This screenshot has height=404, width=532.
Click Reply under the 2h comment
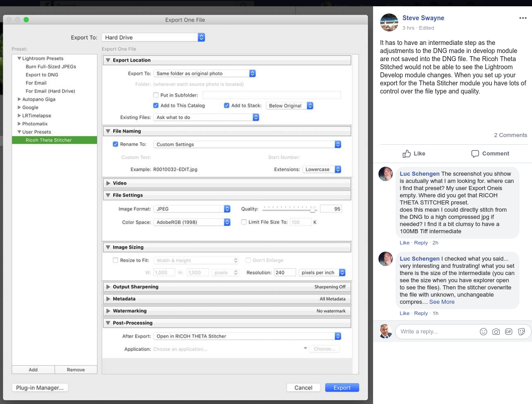[x=421, y=243]
